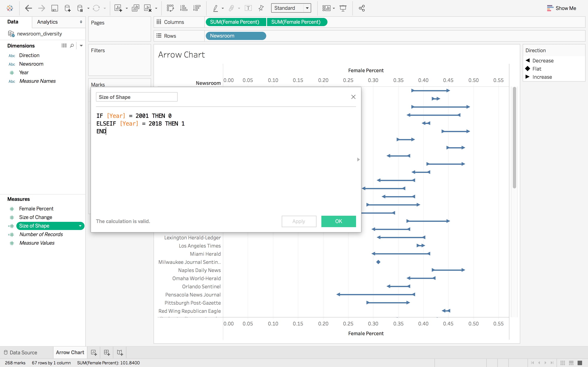The height and width of the screenshot is (367, 588).
Task: Open the Dimensions pane dropdown menu
Action: point(81,45)
